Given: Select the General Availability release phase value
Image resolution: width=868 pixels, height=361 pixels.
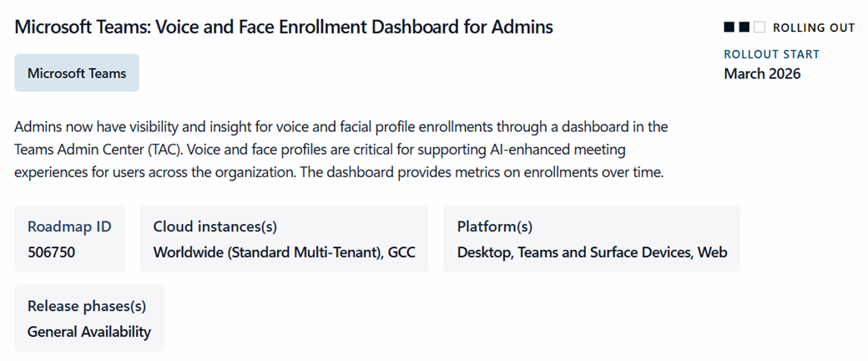Looking at the screenshot, I should click(89, 332).
